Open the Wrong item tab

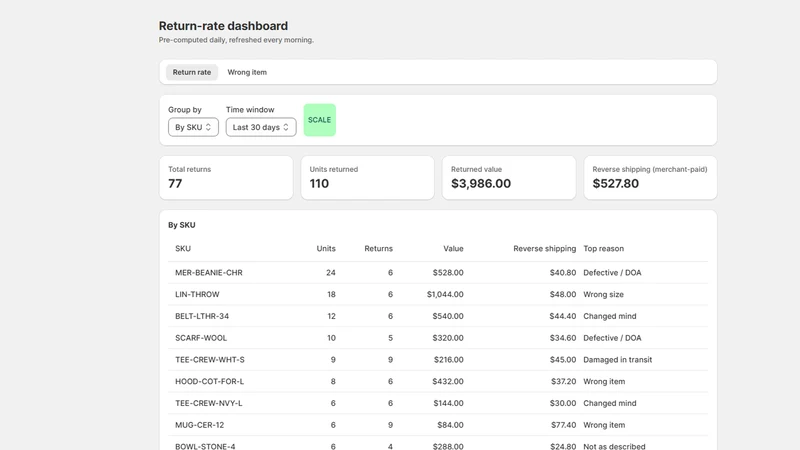(247, 72)
